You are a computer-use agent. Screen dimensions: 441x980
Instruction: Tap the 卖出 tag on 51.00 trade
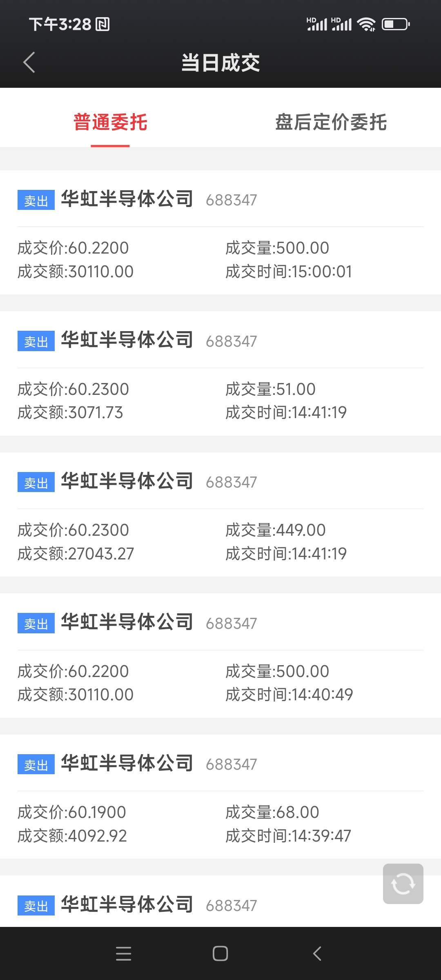(36, 341)
